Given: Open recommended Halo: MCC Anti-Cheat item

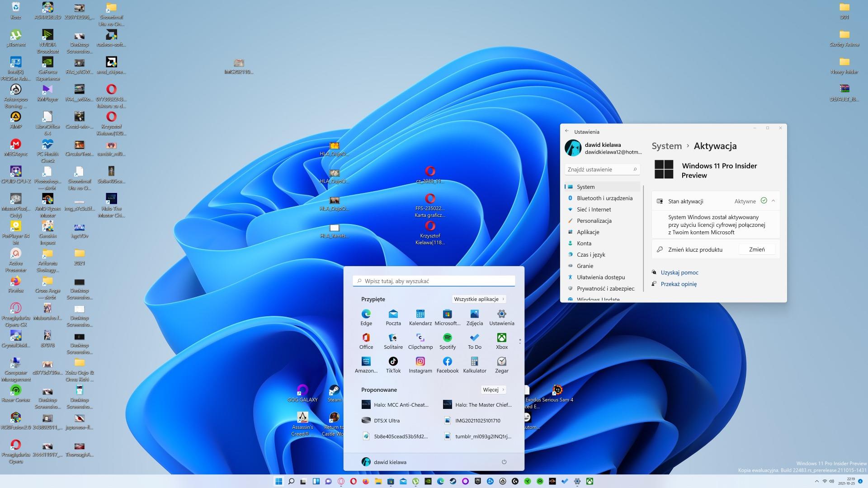Looking at the screenshot, I should 395,405.
